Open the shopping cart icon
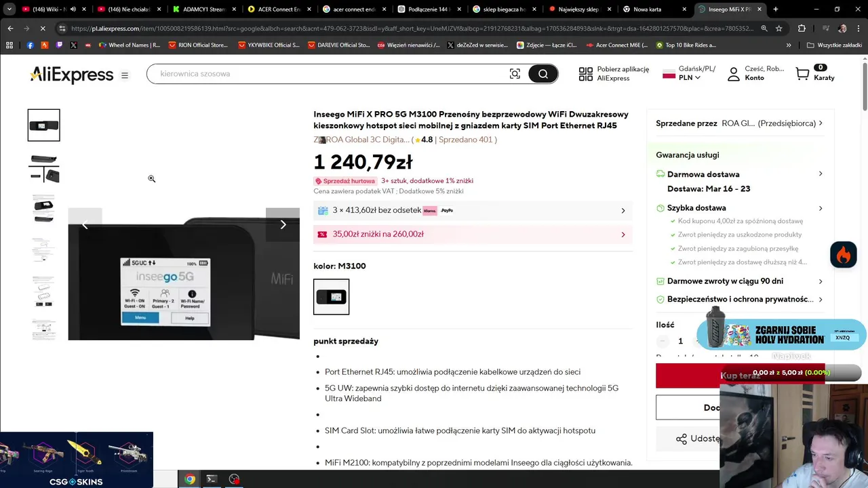 (803, 74)
